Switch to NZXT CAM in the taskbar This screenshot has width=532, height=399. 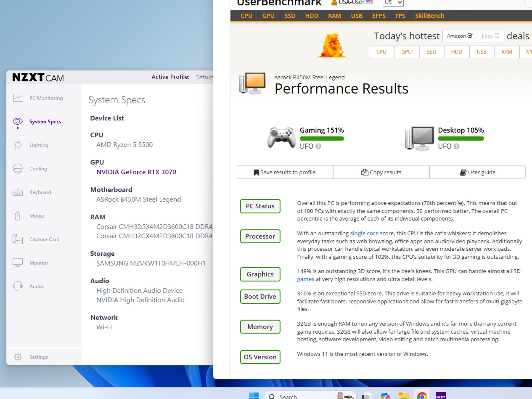tap(441, 396)
